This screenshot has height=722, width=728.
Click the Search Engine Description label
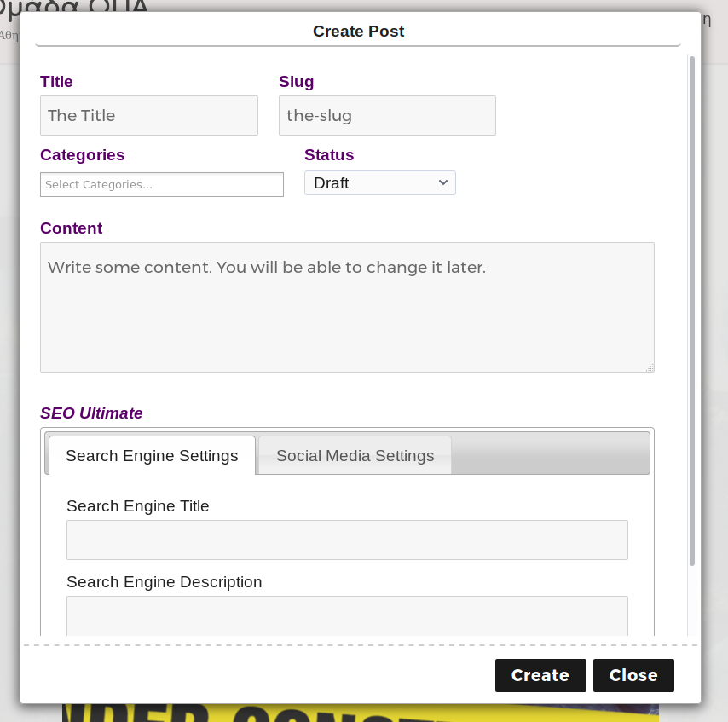coord(164,582)
